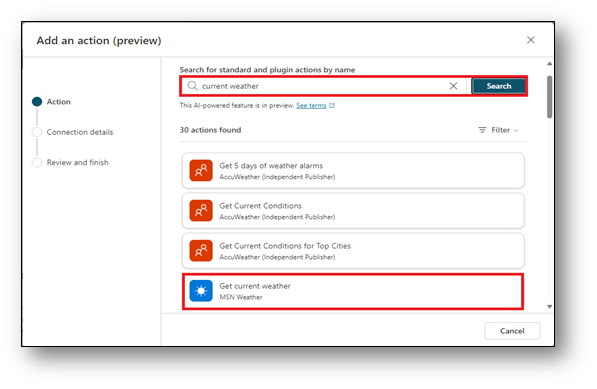Click AccuWeather icon for Top Cities action
The height and width of the screenshot is (389, 597).
coord(201,251)
